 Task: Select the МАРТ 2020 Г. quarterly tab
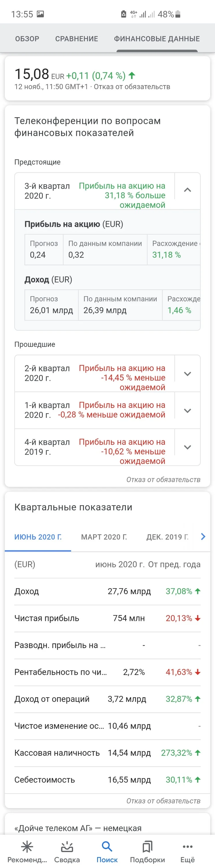(x=104, y=537)
